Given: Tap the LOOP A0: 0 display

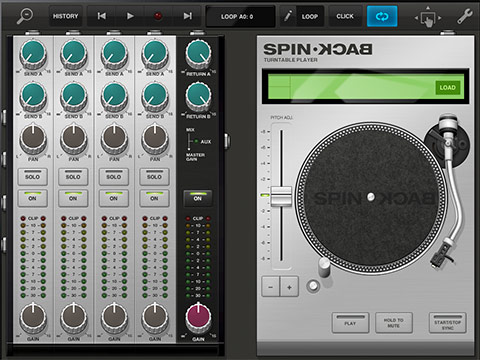Looking at the screenshot, I should pyautogui.click(x=240, y=16).
